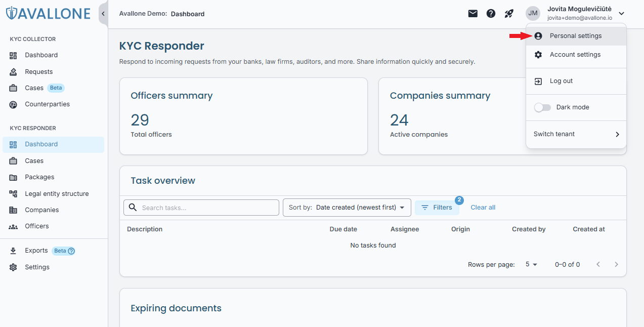
Task: Expand the Switch tenant submenu
Action: tap(576, 134)
